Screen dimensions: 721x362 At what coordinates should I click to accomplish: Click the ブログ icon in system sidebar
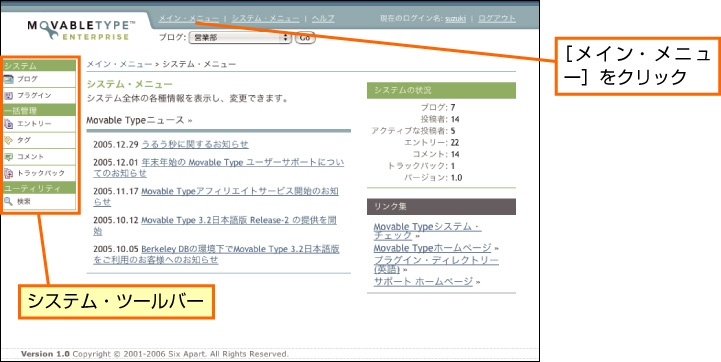9,79
